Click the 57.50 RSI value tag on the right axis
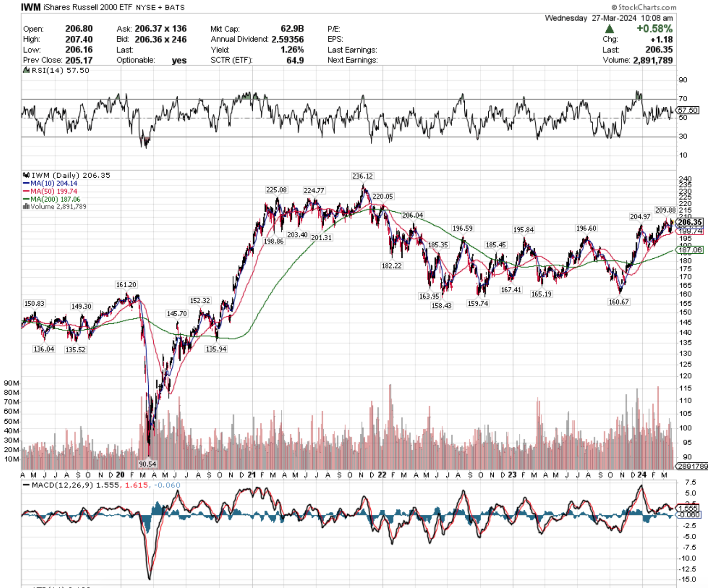The width and height of the screenshot is (708, 588). click(x=688, y=110)
